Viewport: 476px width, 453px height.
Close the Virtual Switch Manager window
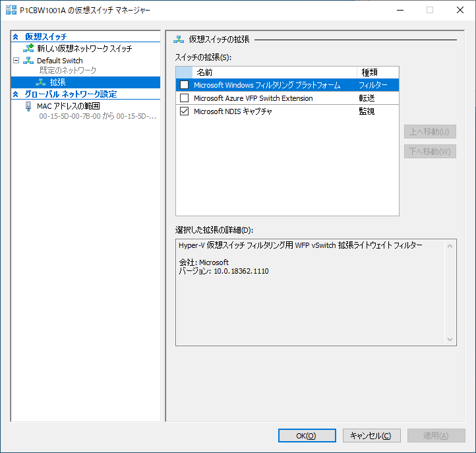tap(460, 10)
